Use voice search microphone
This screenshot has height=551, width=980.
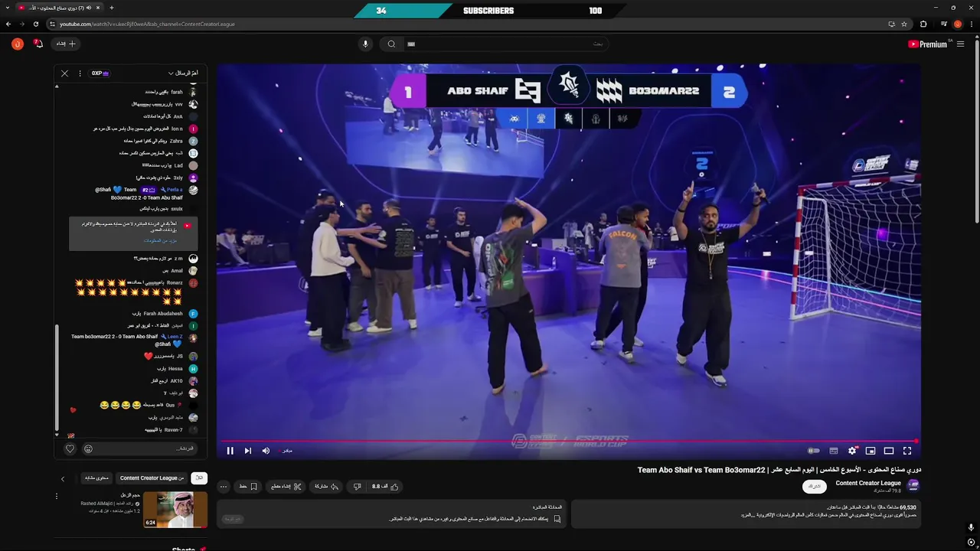coord(365,44)
